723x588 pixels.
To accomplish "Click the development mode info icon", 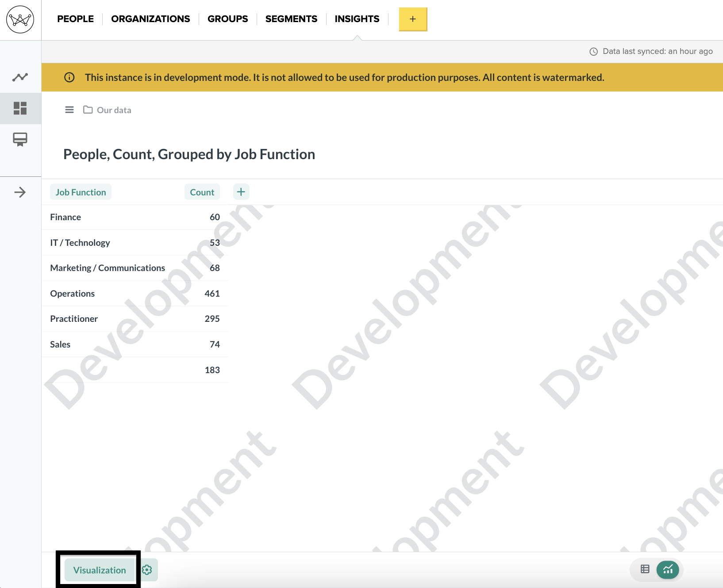I will click(69, 77).
